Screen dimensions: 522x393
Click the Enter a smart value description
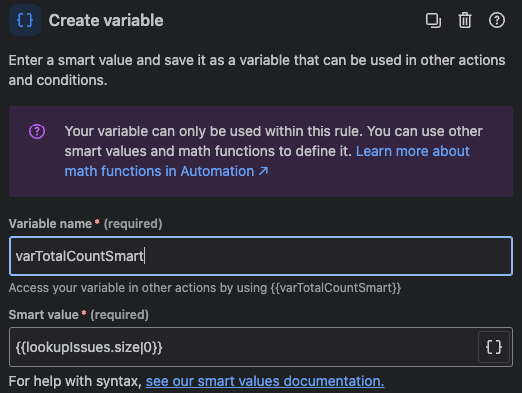[x=257, y=70]
